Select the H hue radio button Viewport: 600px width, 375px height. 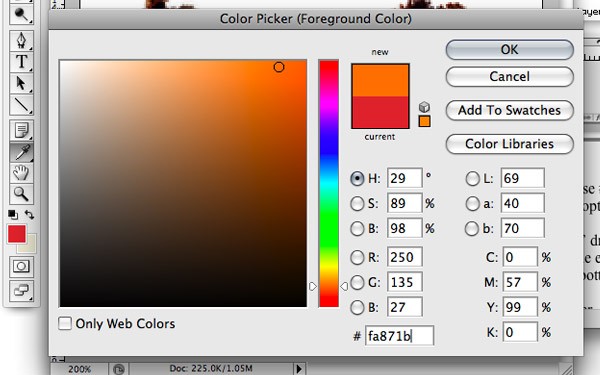(x=357, y=178)
